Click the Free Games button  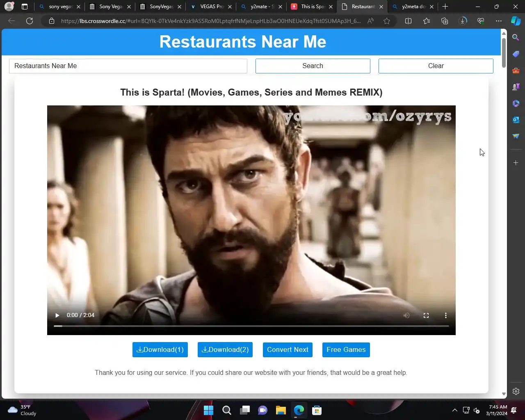[x=346, y=350]
